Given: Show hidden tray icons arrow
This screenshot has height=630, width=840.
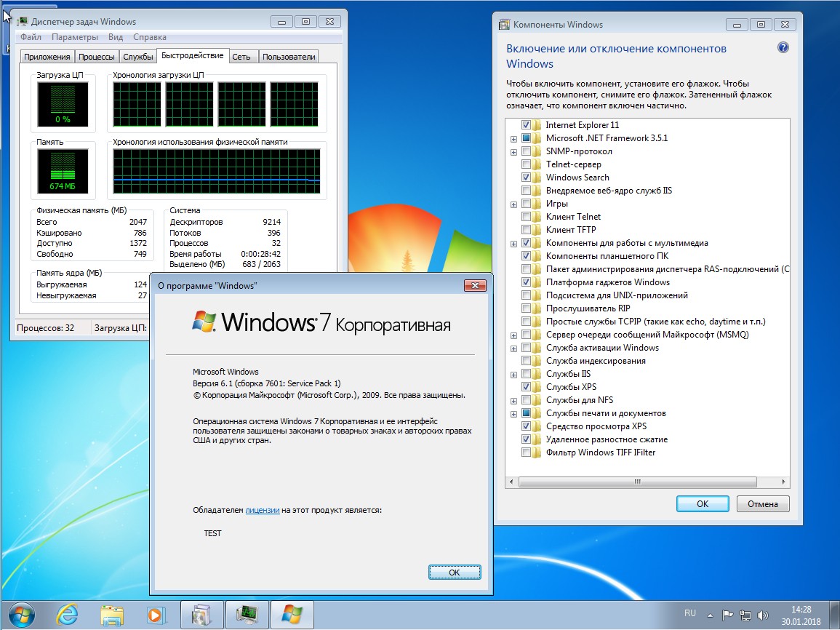Looking at the screenshot, I should (711, 615).
